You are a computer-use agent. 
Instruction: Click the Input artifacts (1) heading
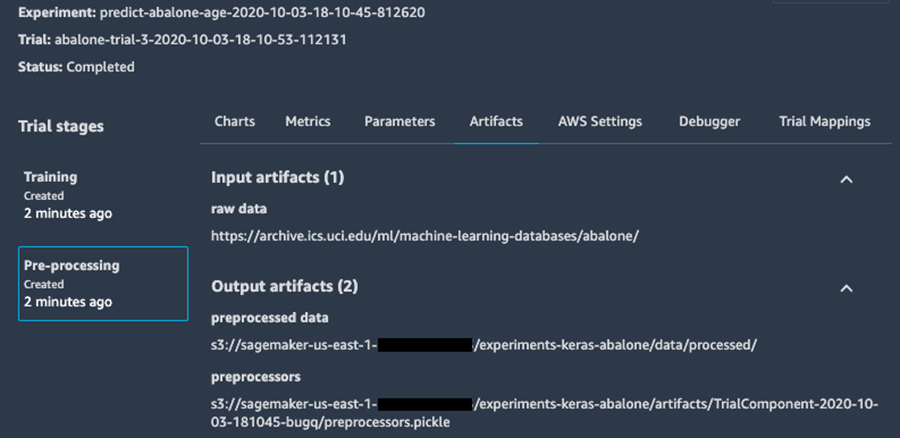(x=277, y=177)
